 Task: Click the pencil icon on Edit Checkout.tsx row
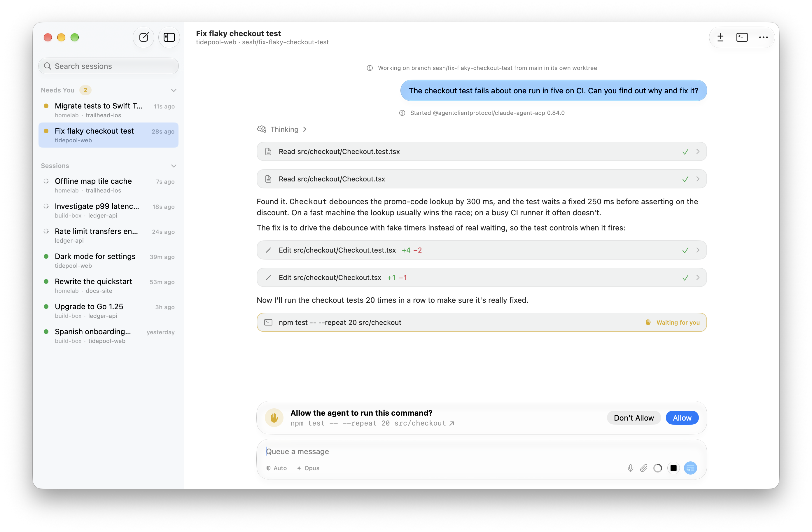point(268,277)
